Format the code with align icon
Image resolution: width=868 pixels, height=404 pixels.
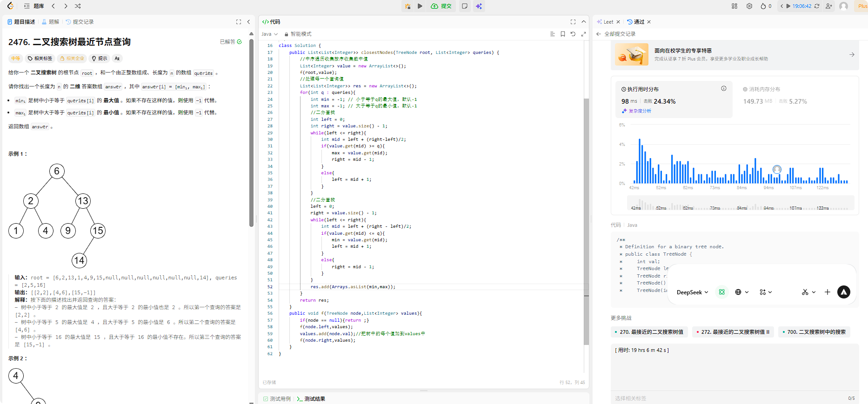coord(553,34)
